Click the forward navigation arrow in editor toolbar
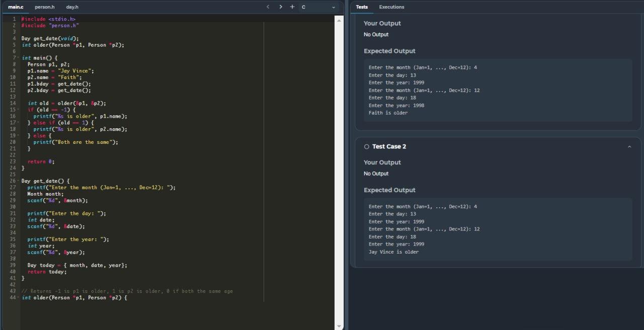Screen dimensions: 644x330 [281, 7]
